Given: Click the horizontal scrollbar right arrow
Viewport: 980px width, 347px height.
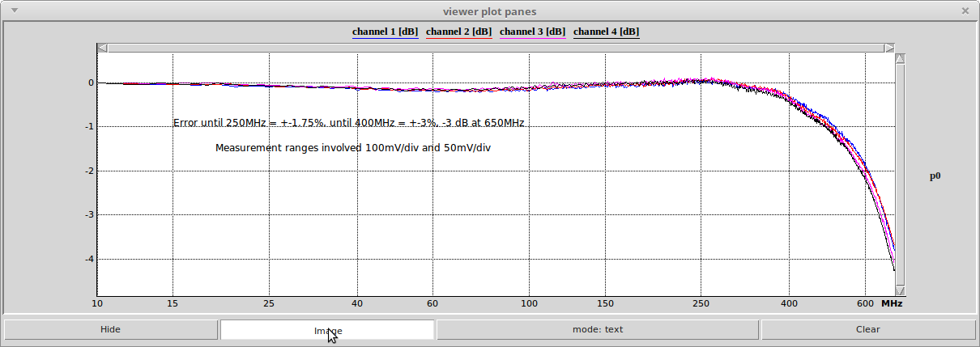Looking at the screenshot, I should pos(889,48).
